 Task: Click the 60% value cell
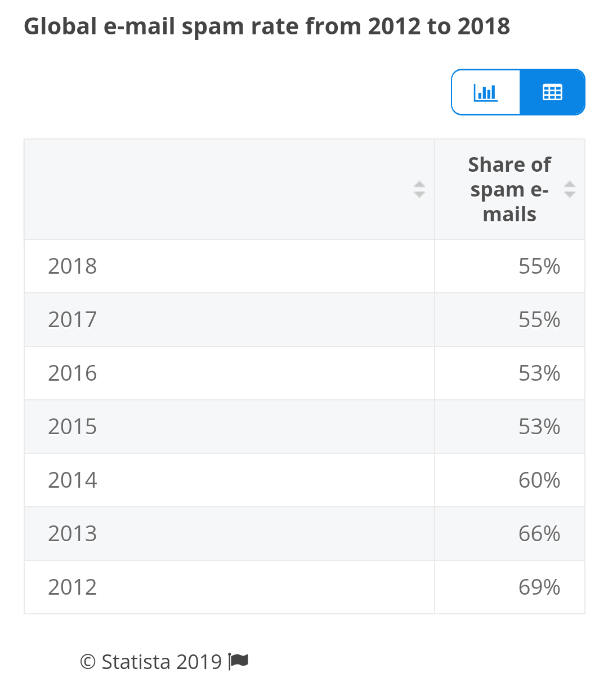(509, 480)
